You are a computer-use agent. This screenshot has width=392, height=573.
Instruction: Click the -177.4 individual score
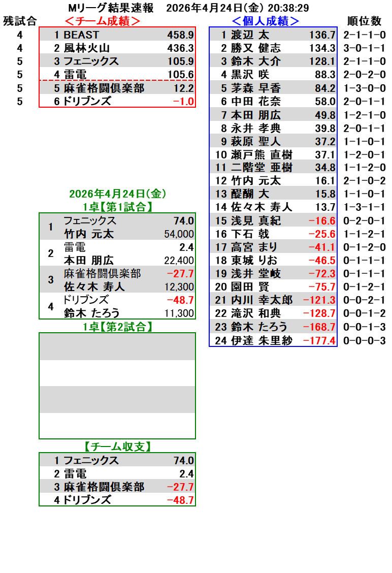(319, 340)
